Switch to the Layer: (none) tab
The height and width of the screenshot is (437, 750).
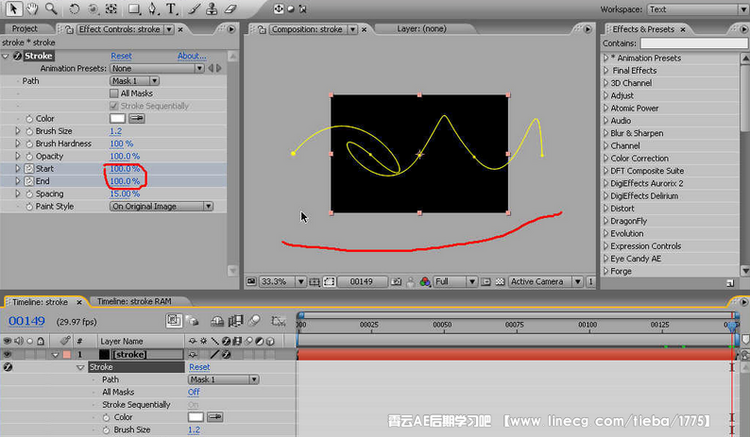point(421,29)
